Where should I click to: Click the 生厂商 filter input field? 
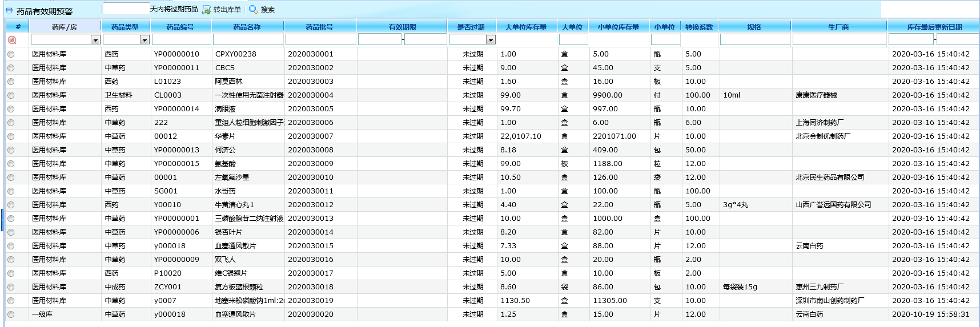(839, 40)
